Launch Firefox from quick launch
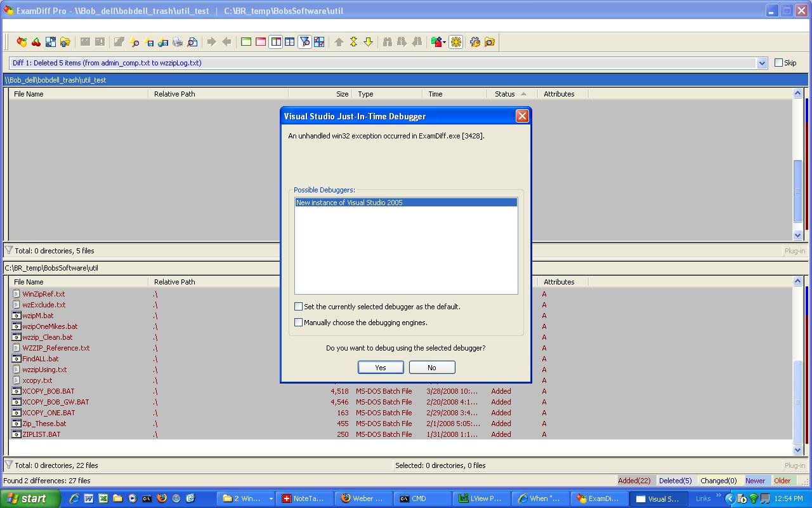The width and height of the screenshot is (812, 508). click(x=162, y=498)
